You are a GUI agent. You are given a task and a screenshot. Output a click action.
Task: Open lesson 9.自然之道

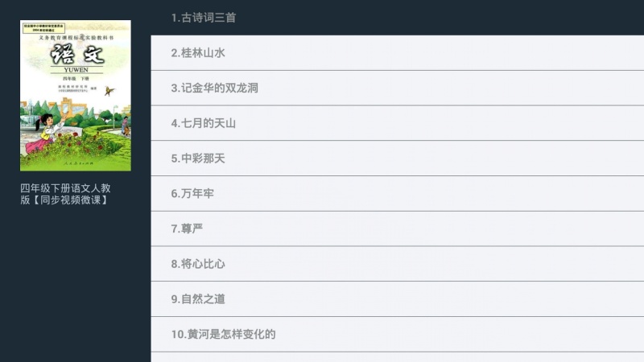pos(397,298)
